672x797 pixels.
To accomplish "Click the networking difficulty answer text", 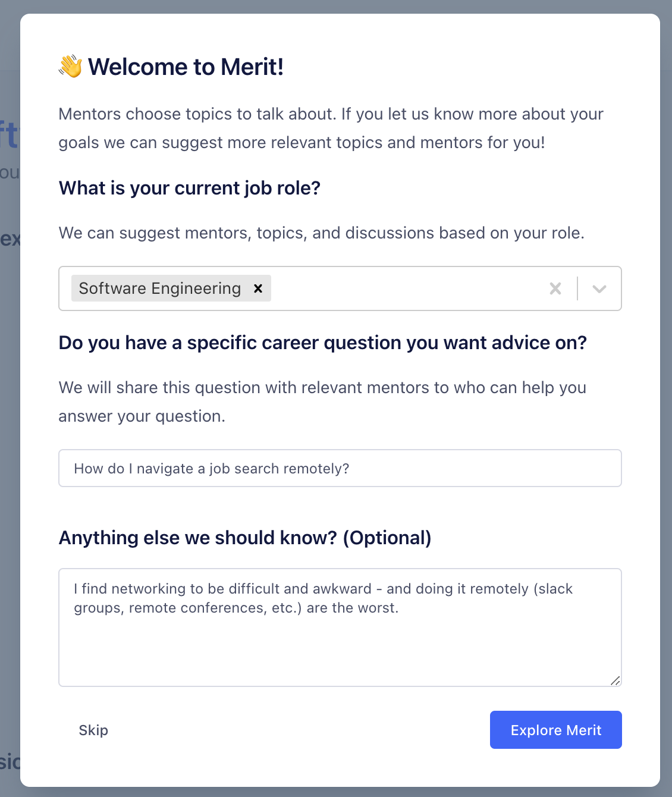I will click(322, 598).
